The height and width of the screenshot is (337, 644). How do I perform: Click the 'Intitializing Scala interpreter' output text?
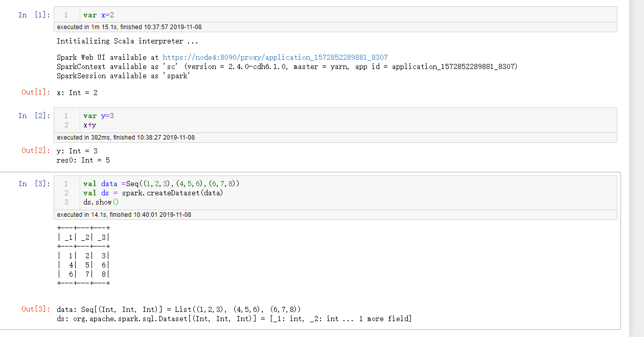click(127, 41)
